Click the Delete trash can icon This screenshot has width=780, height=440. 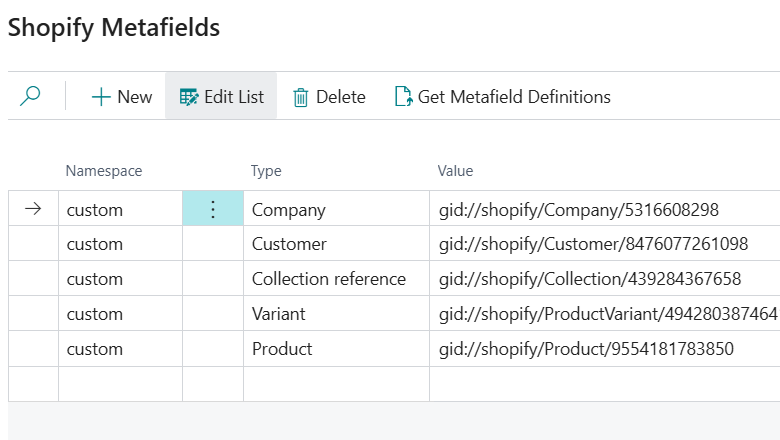[x=300, y=97]
